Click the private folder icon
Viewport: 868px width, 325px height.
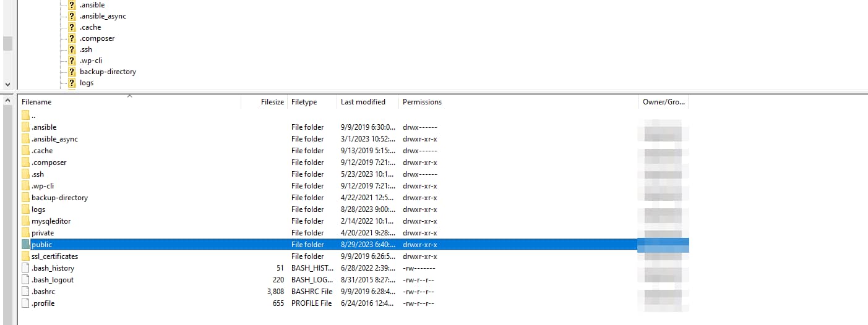click(25, 233)
